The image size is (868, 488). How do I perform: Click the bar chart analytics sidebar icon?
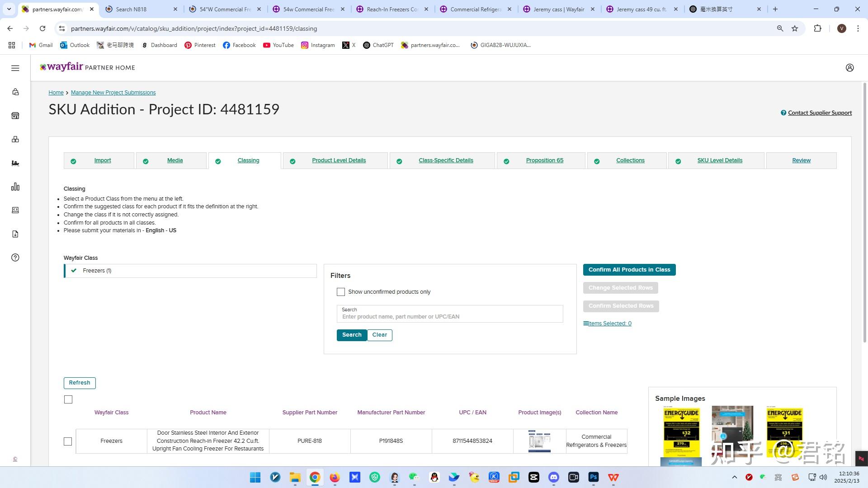[x=15, y=187]
